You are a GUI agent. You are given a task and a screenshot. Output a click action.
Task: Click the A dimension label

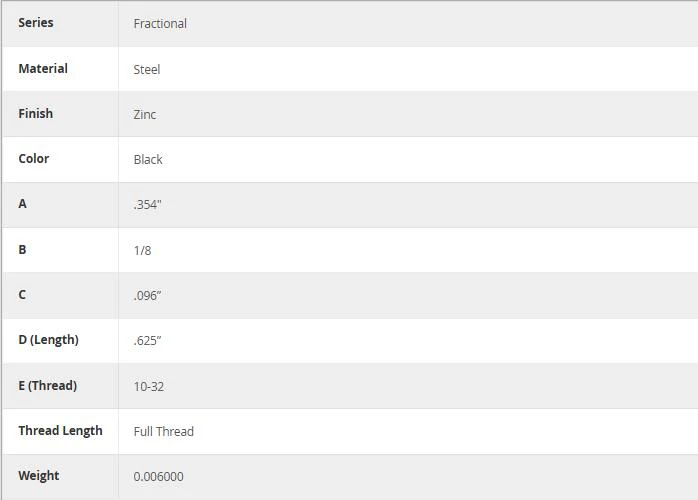point(22,203)
